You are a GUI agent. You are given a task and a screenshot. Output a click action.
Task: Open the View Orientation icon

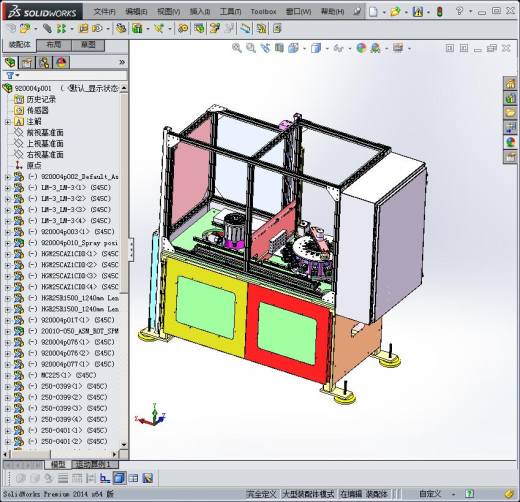[294, 48]
